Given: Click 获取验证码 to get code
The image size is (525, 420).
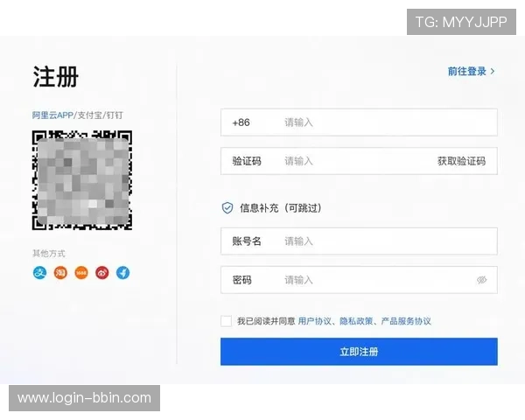Looking at the screenshot, I should (x=461, y=161).
